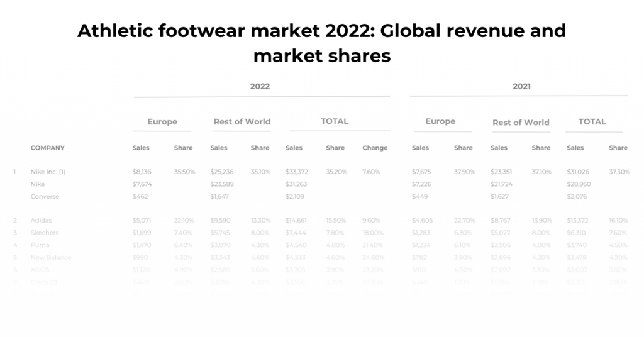Click the '$3,478' New Balance 2021 total
This screenshot has height=337, width=644.
coord(577,257)
